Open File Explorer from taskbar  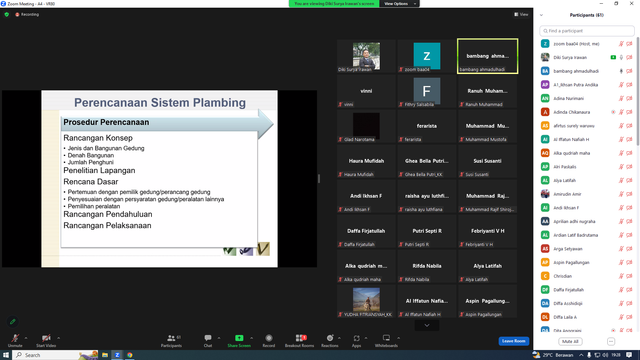coord(105,355)
